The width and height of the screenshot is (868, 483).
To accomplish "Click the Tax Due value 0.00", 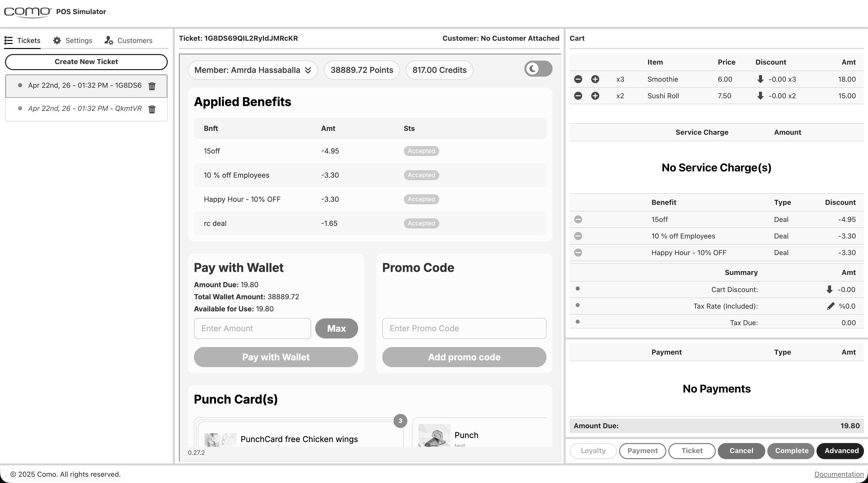I will click(x=848, y=323).
